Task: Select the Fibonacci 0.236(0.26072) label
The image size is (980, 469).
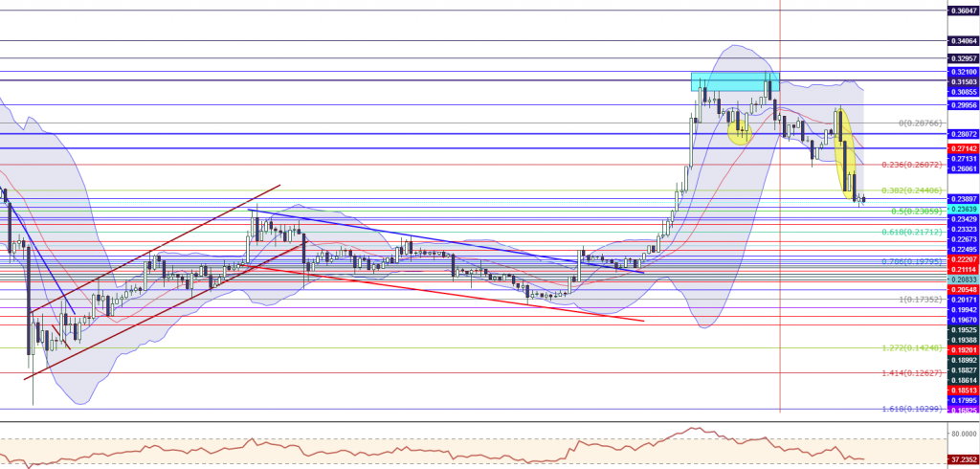Action: 911,165
